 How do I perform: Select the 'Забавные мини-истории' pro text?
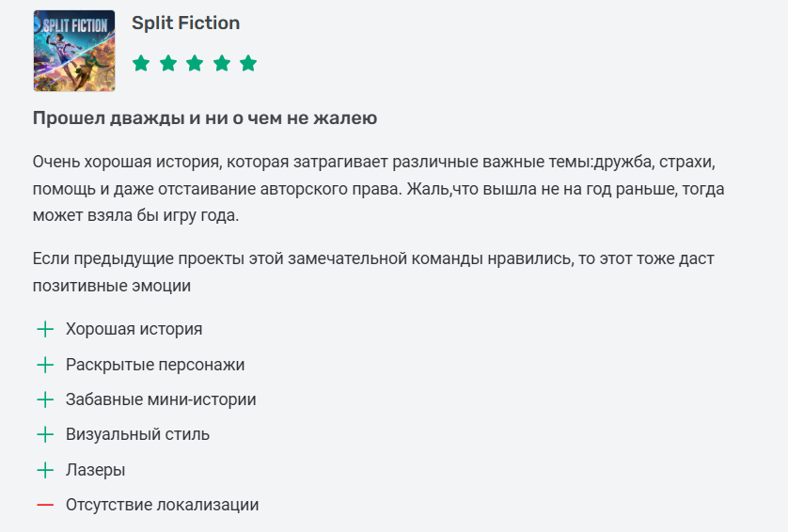[x=161, y=399]
